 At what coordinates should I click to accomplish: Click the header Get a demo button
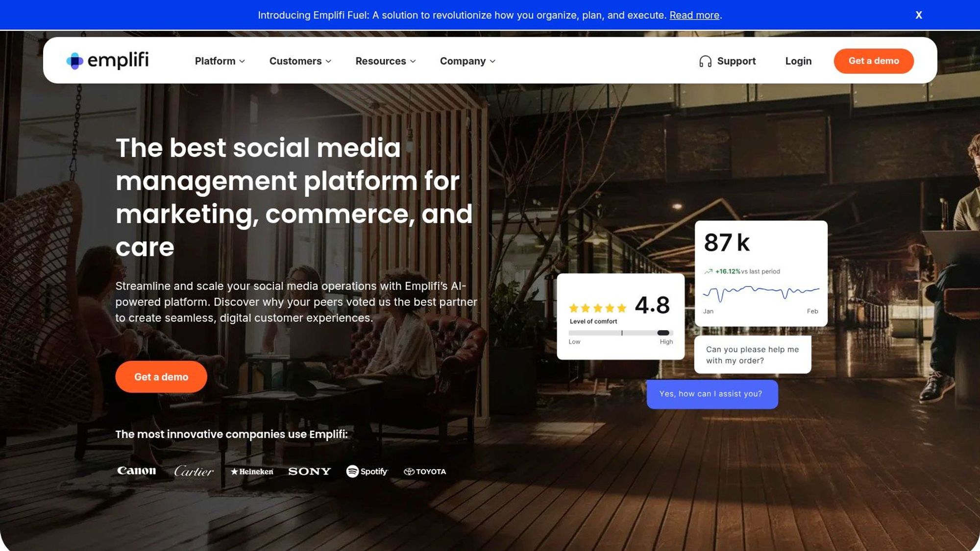(x=874, y=61)
